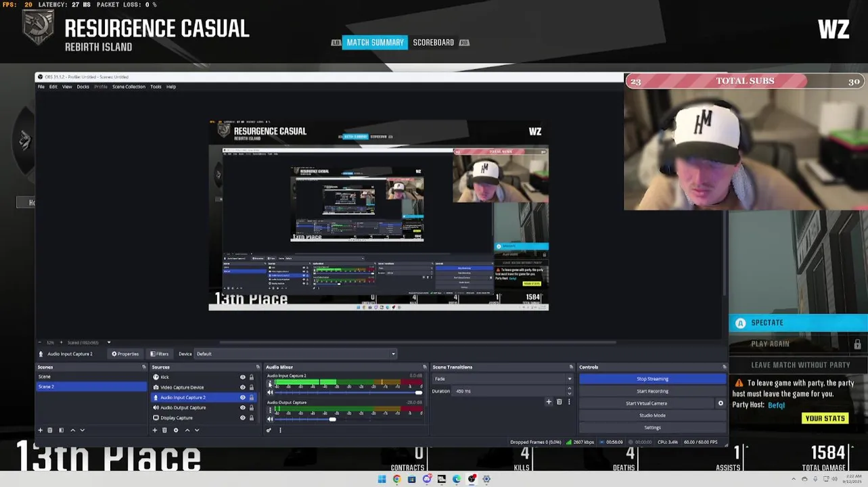Switch to Scoreboard tab in game

(434, 43)
